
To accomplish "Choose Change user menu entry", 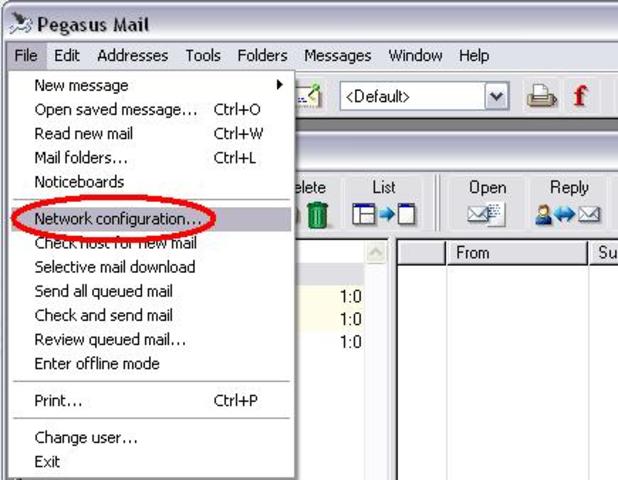I will pos(151,437).
